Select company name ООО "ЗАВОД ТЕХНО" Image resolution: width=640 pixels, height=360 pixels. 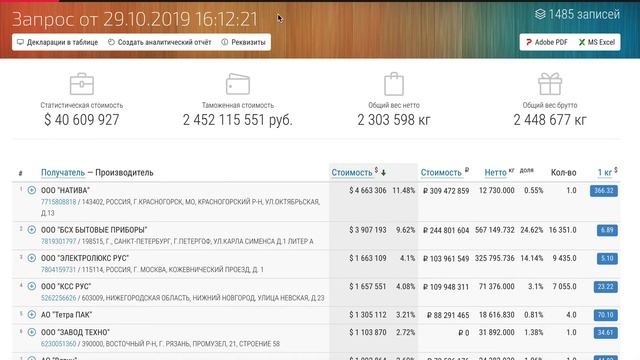click(x=75, y=333)
